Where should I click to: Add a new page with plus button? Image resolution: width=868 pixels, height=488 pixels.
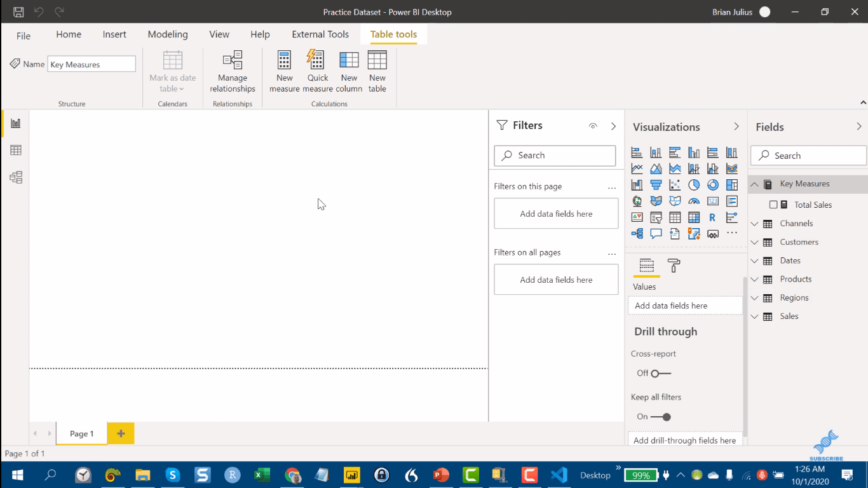121,433
